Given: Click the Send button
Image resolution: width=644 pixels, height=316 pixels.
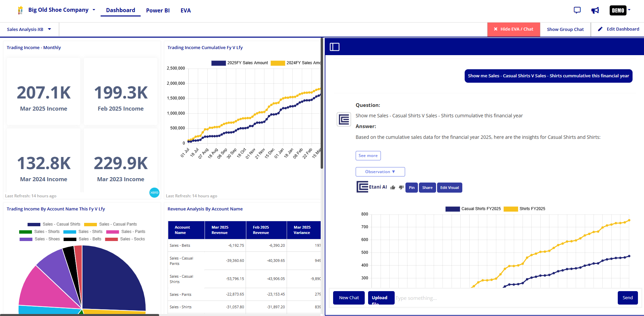Looking at the screenshot, I should pos(628,298).
